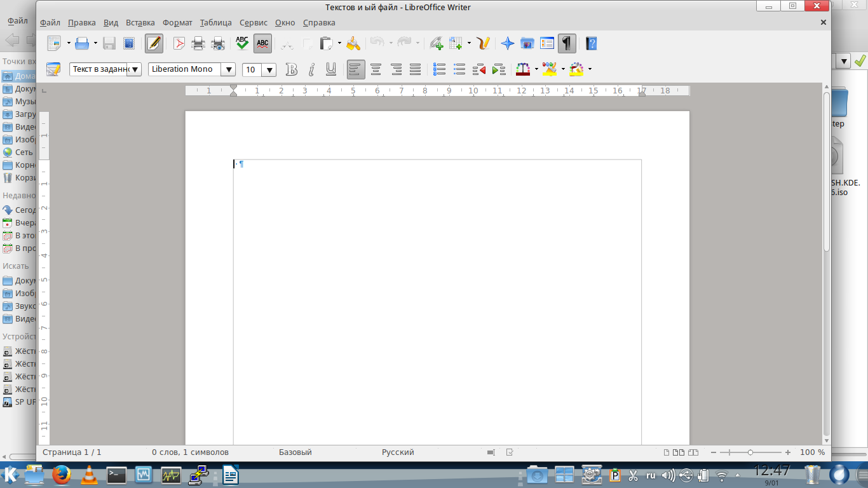Launch Firefox from the taskbar

pos(62,475)
